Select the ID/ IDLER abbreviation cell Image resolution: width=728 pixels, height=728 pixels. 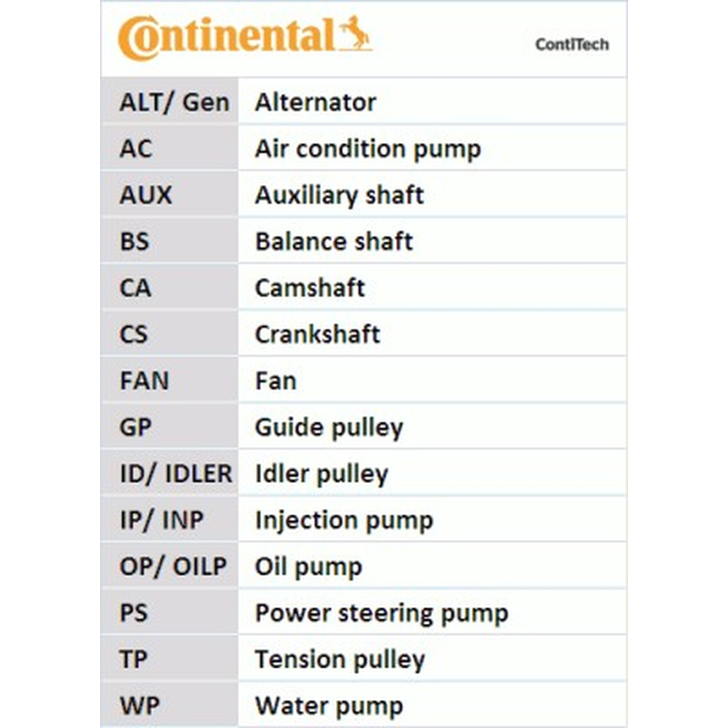tap(175, 473)
